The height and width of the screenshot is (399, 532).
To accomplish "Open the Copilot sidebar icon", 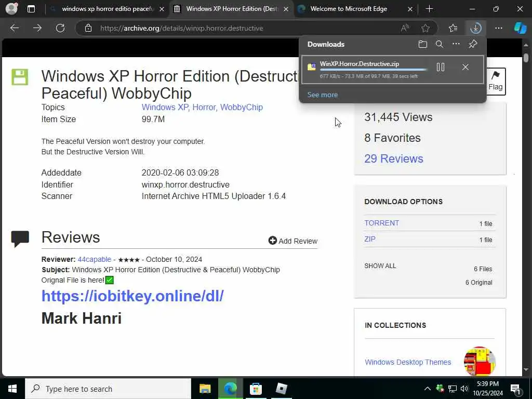I will [x=520, y=28].
